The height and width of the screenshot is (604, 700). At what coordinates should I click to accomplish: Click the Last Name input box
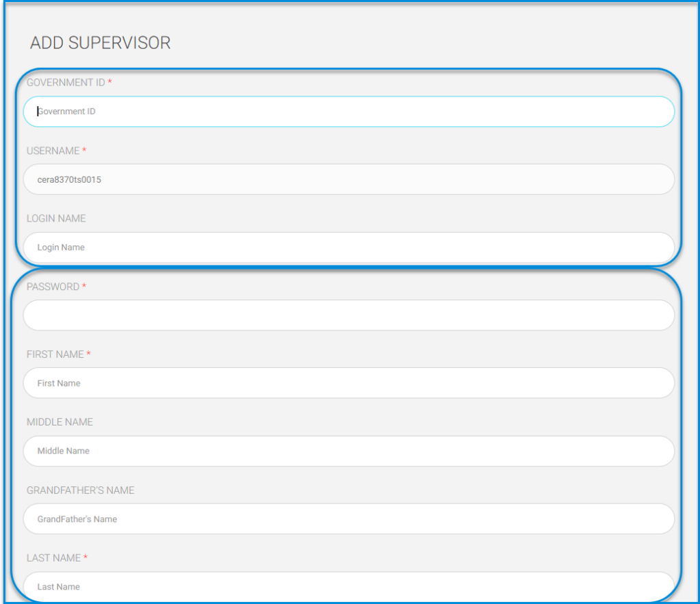(349, 587)
